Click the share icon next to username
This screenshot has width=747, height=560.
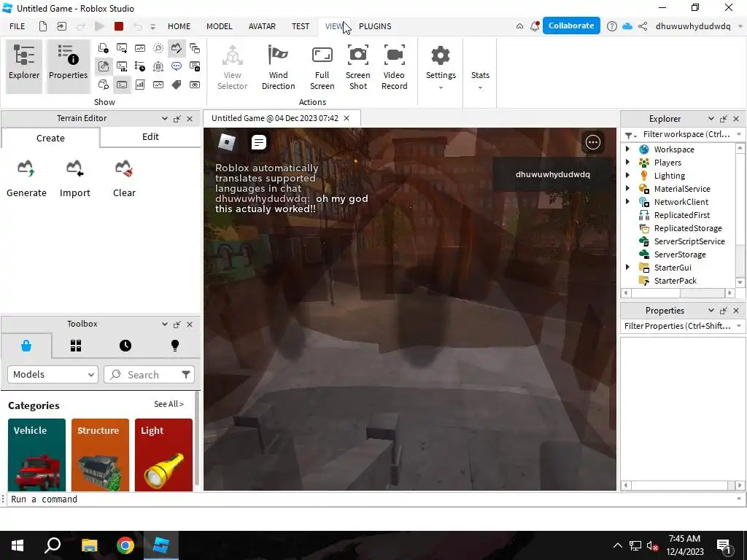643,26
